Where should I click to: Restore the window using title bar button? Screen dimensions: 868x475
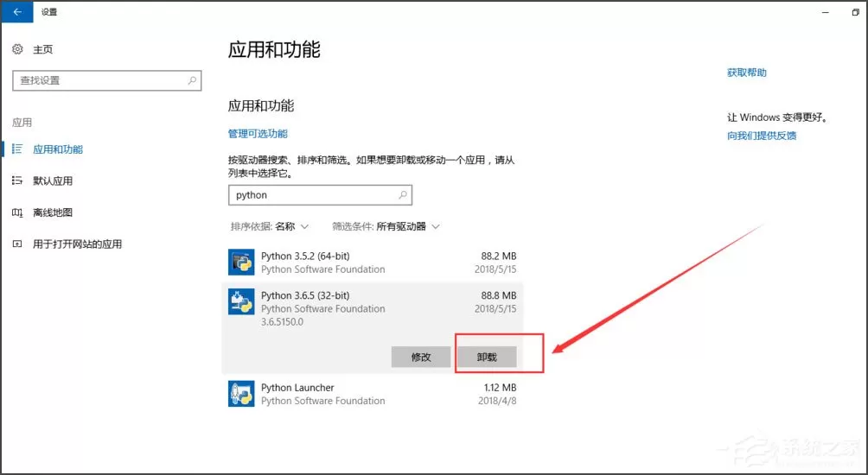[x=856, y=12]
